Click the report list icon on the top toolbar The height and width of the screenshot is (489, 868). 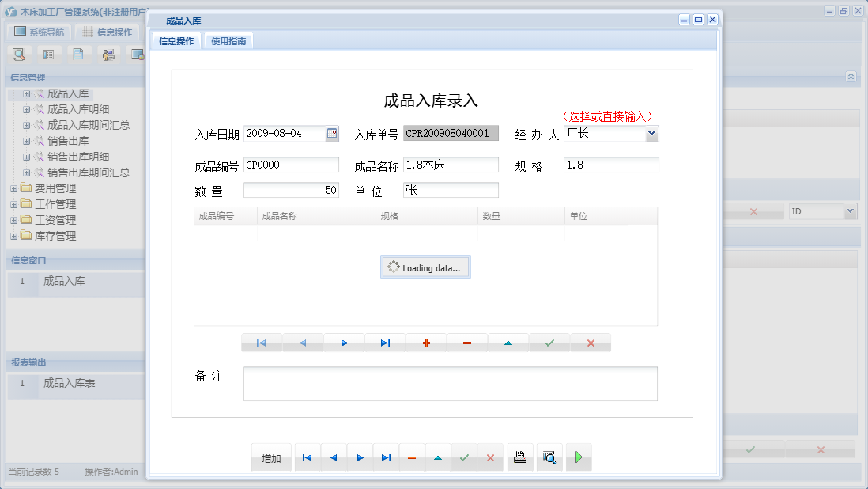click(49, 54)
